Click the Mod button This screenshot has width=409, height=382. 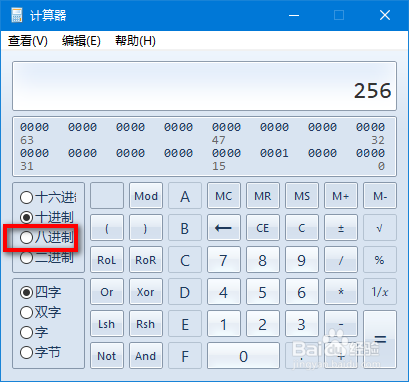click(x=146, y=196)
